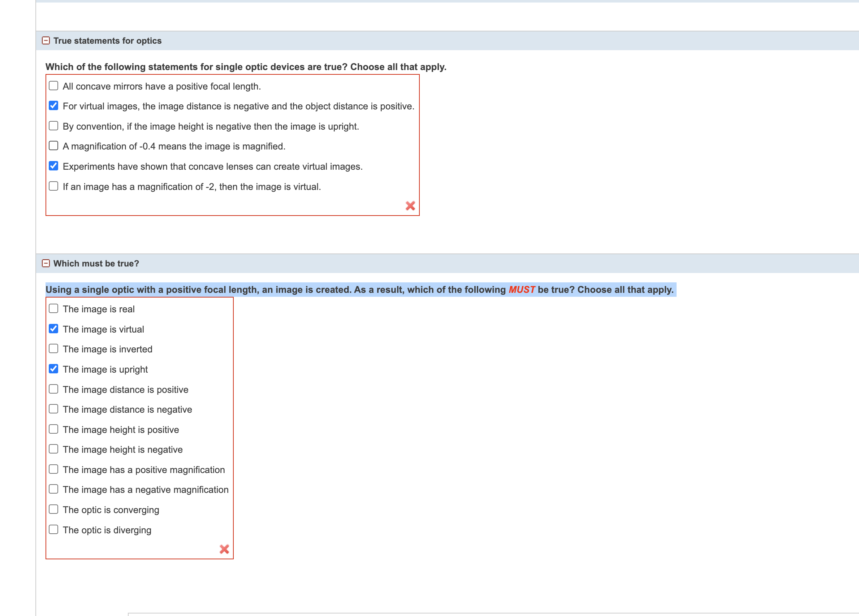Viewport: 859px width, 616px height.
Task: Check 'The optic is diverging'
Action: pos(53,529)
